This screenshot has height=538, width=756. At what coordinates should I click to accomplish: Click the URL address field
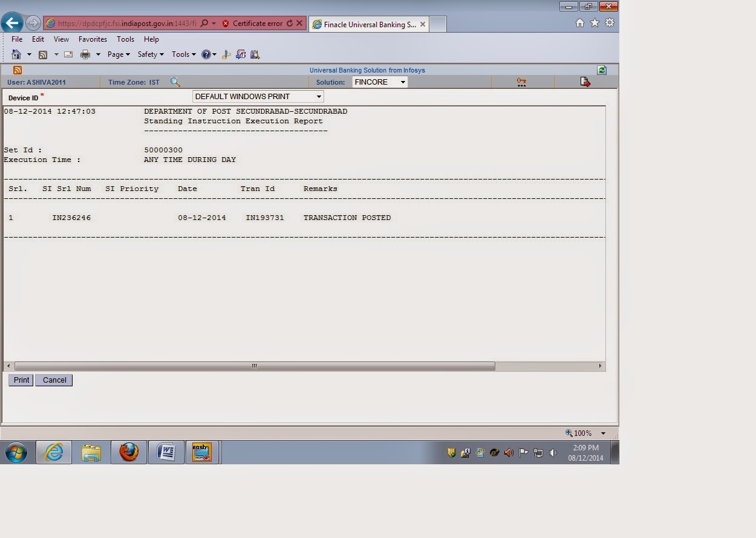127,24
